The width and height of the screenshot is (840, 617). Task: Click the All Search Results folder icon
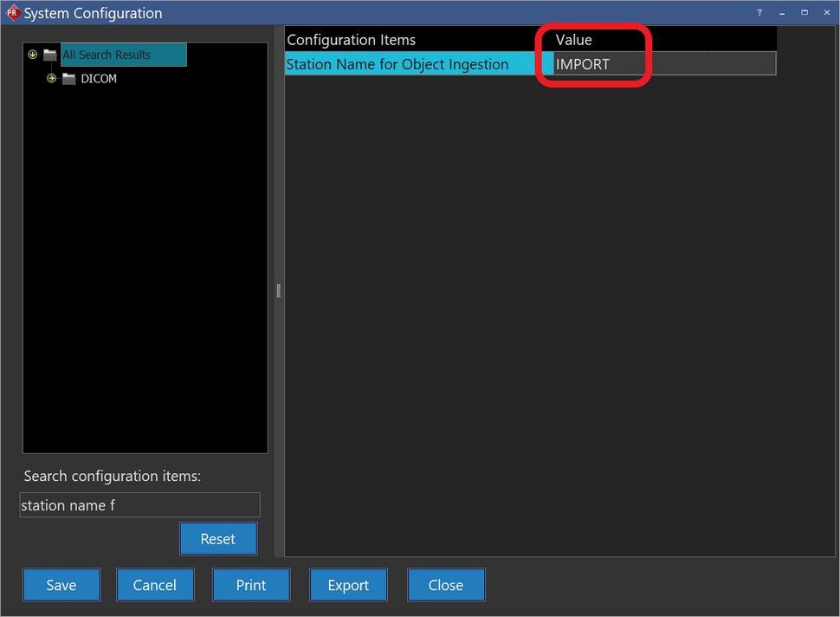50,55
